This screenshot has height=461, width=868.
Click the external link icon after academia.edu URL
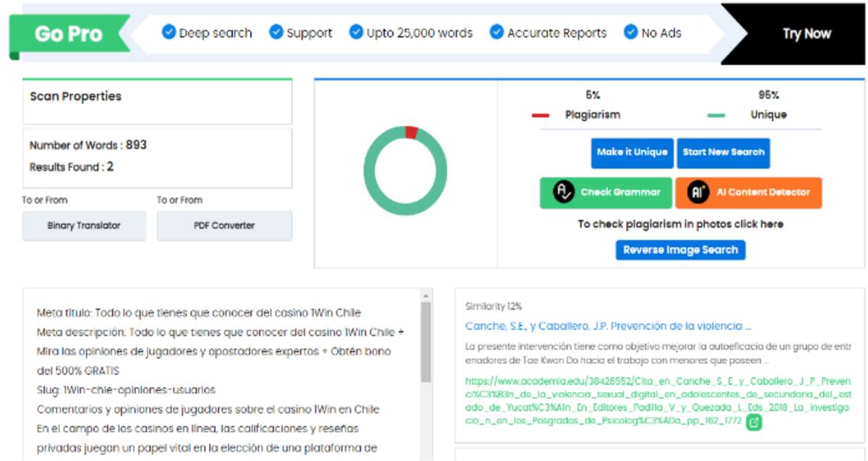point(754,423)
